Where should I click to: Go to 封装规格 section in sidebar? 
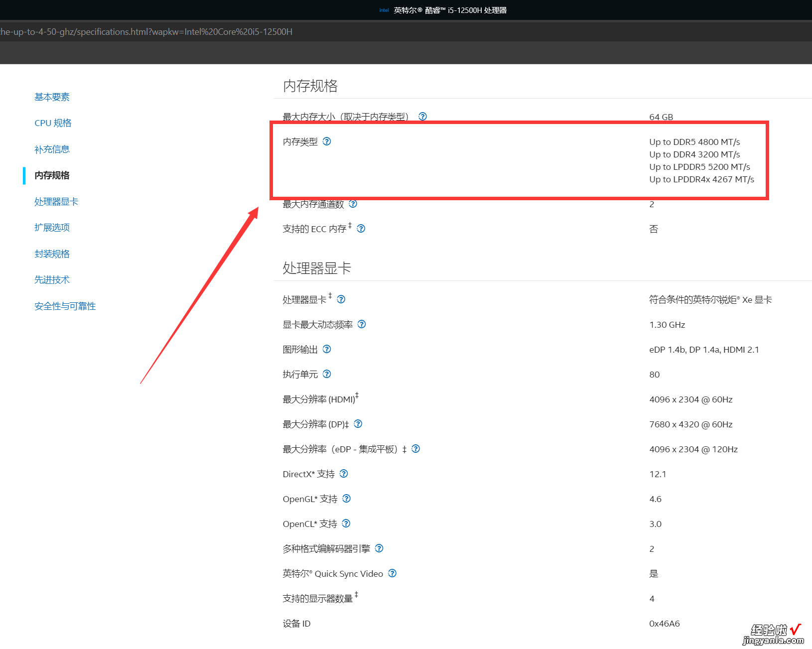(52, 254)
